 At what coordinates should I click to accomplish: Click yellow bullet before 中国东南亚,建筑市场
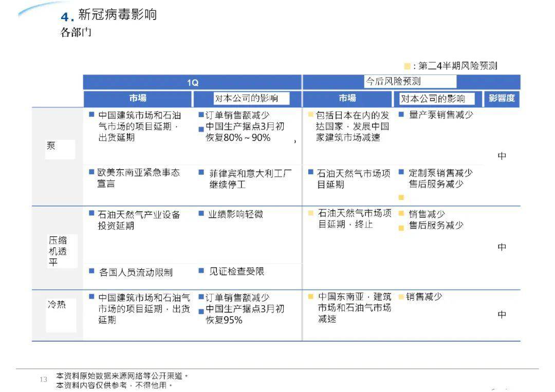tap(311, 296)
